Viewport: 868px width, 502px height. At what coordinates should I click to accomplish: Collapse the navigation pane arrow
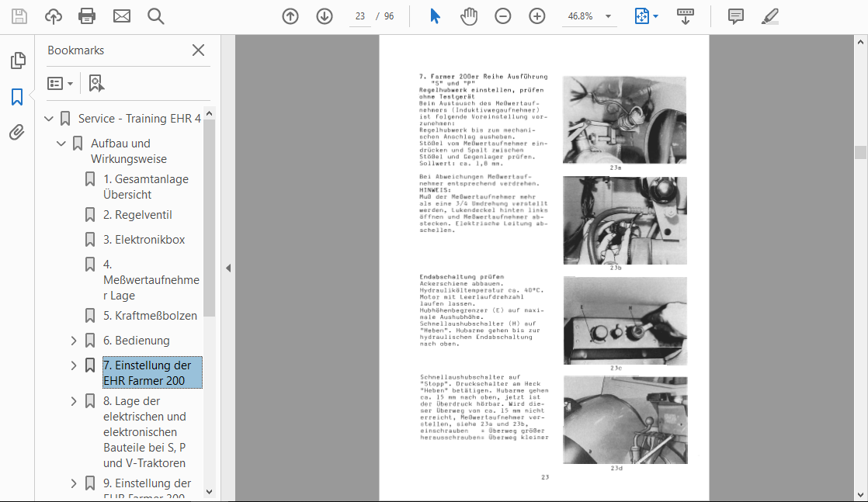(228, 268)
